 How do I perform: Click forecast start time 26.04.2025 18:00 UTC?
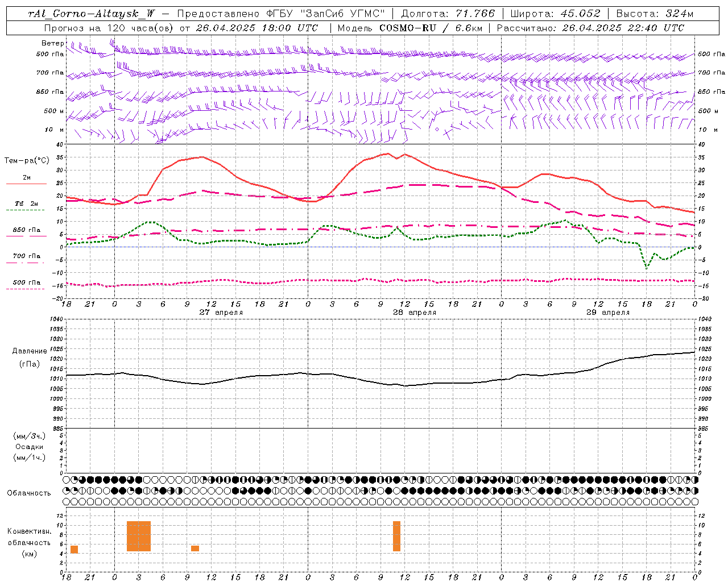point(257,28)
